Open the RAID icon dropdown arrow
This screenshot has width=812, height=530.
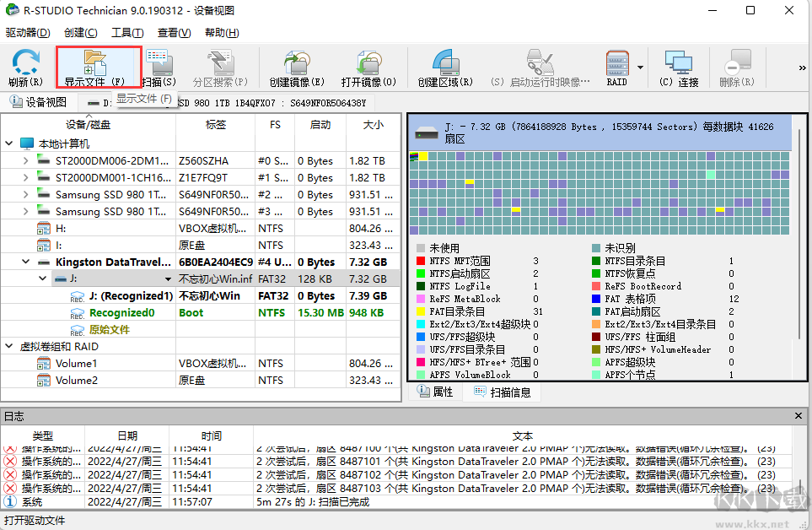(638, 68)
